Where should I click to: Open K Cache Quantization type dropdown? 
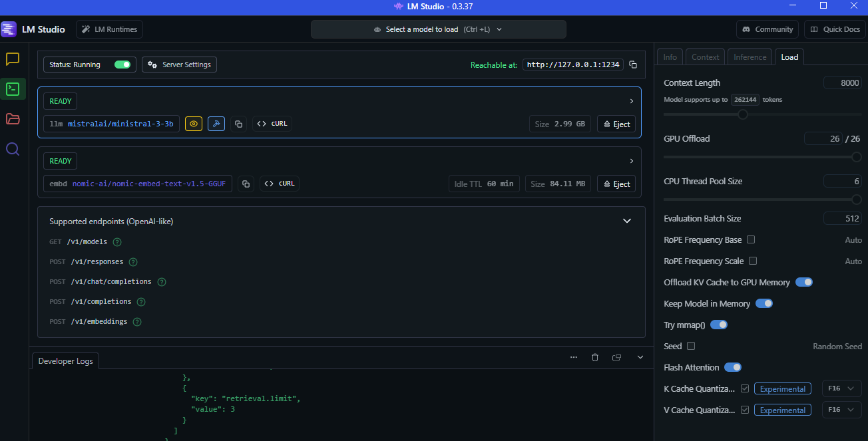[841, 388]
